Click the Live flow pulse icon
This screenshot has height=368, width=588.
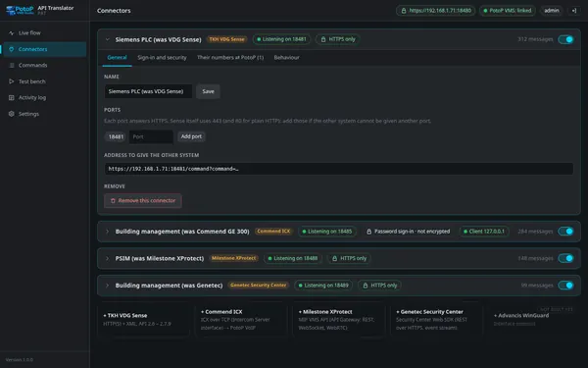(11, 33)
